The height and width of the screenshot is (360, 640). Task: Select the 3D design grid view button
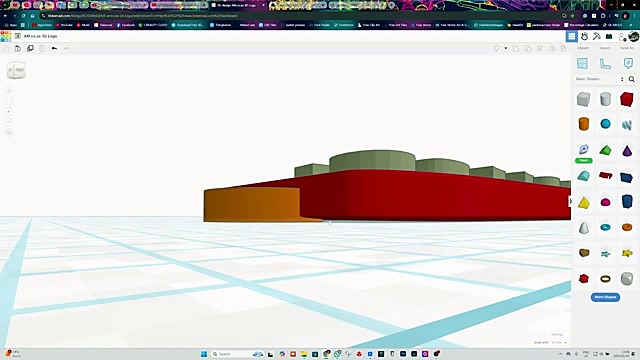[x=572, y=37]
